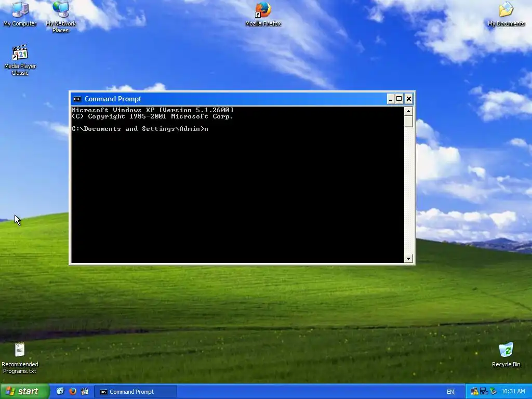Open Media Player Classic quick launch icon
Screen dimensions: 532x399
coord(85,391)
